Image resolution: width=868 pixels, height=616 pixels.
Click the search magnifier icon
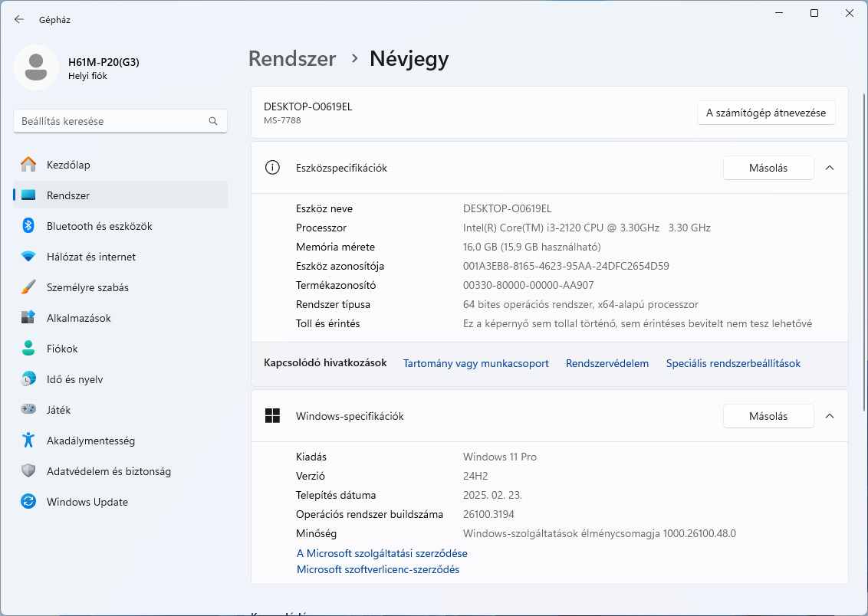(x=213, y=121)
